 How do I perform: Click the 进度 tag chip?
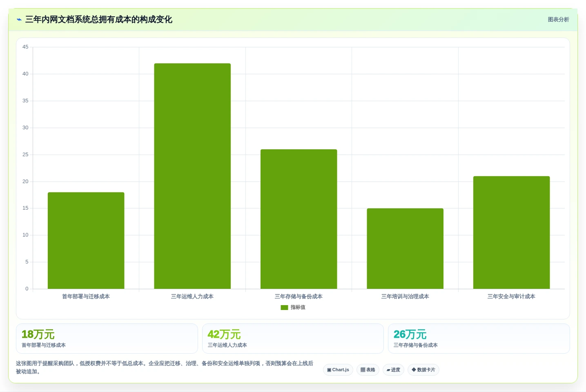[394, 370]
